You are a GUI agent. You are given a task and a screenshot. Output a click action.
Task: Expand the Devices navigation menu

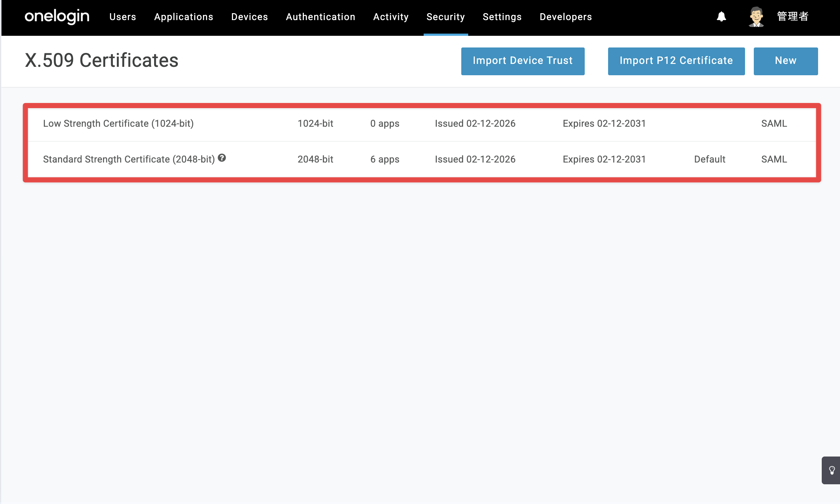249,17
